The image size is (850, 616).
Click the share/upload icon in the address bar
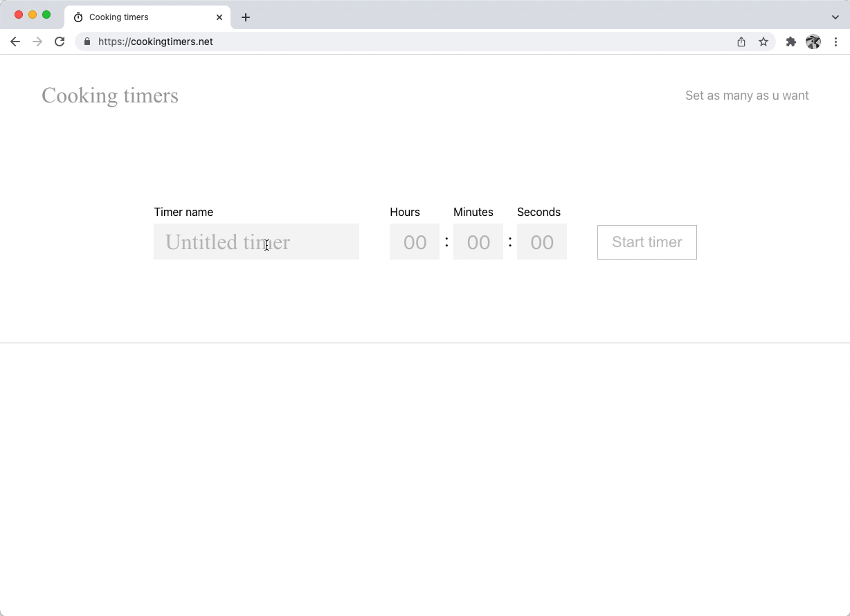[741, 42]
